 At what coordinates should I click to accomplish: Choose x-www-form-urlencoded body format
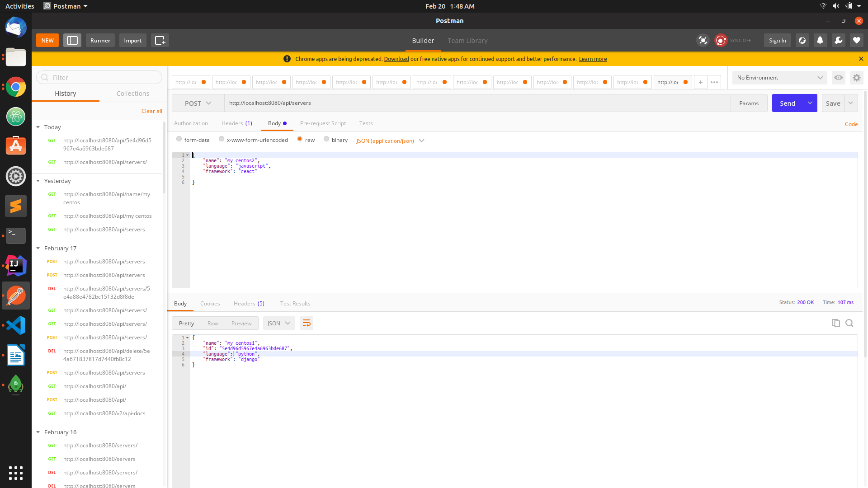(x=222, y=139)
